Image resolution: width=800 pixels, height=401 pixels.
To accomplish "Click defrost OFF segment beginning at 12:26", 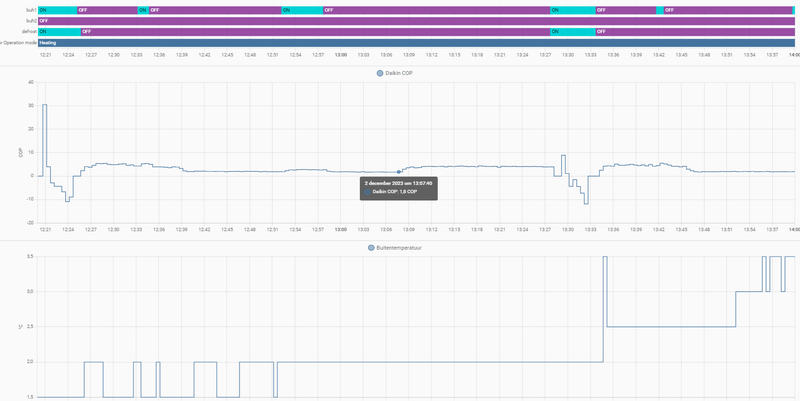I will [315, 32].
